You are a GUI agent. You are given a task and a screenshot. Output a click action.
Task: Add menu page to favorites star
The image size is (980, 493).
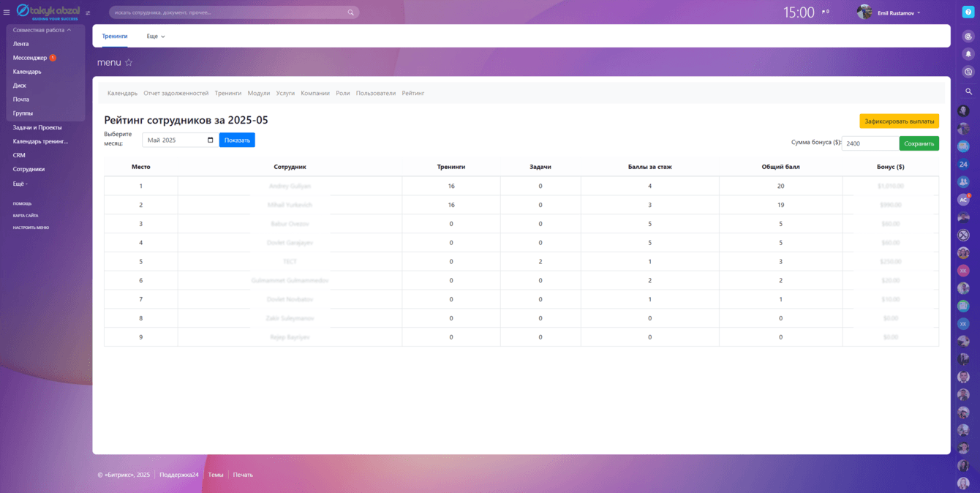[129, 63]
